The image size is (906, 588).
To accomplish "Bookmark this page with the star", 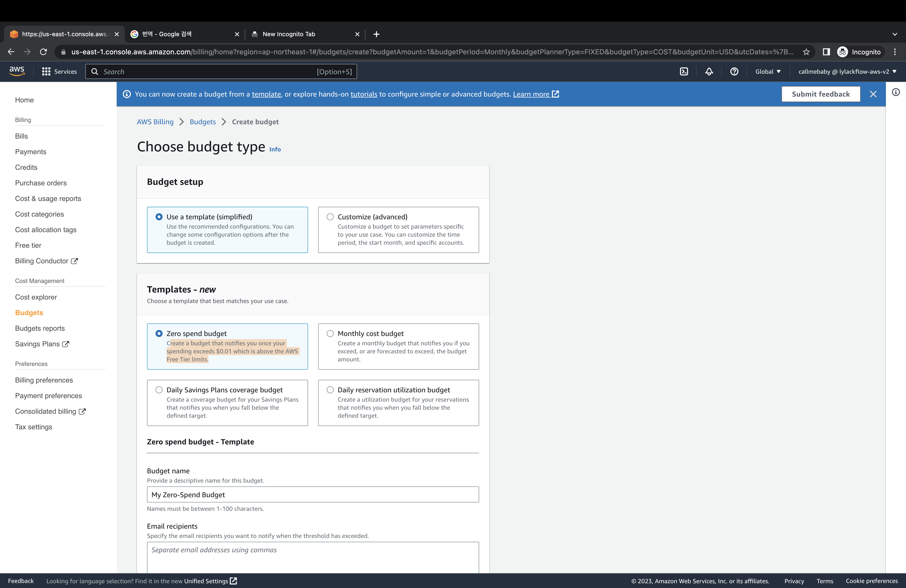I will [x=806, y=52].
